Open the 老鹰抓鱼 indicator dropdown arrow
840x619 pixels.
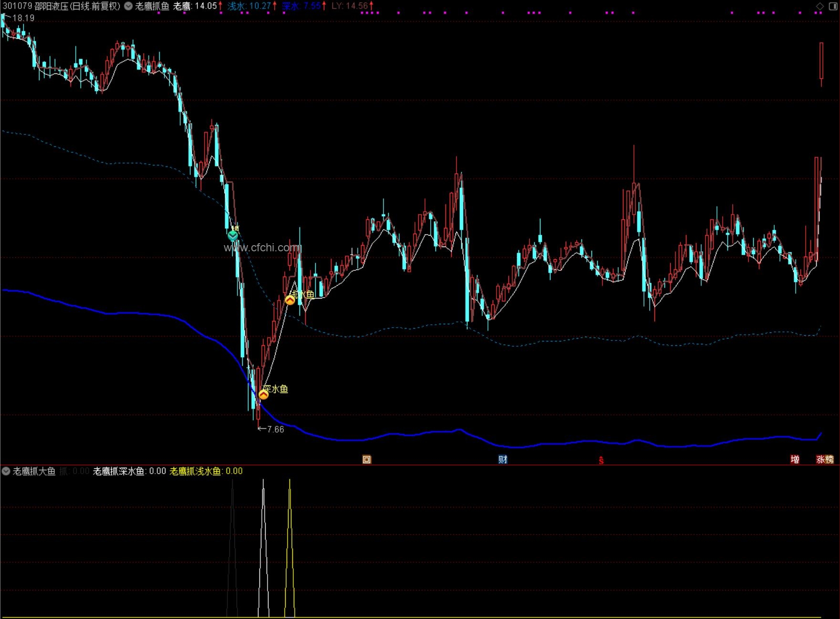pos(128,6)
